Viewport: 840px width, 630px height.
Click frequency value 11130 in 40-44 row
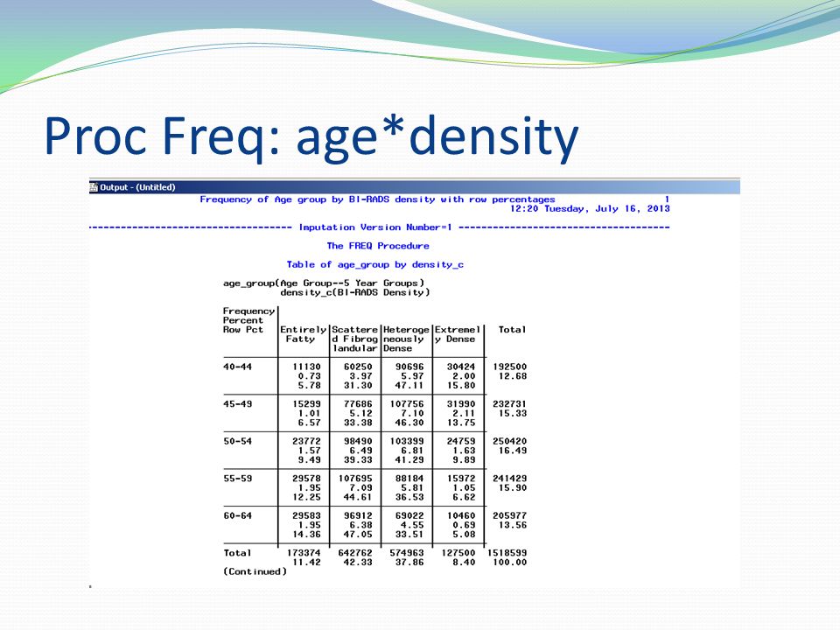[306, 367]
